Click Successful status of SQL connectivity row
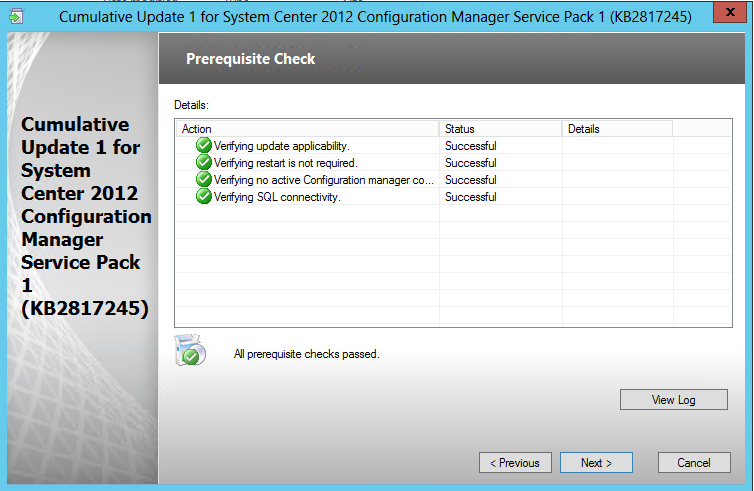The width and height of the screenshot is (754, 491). coord(471,197)
